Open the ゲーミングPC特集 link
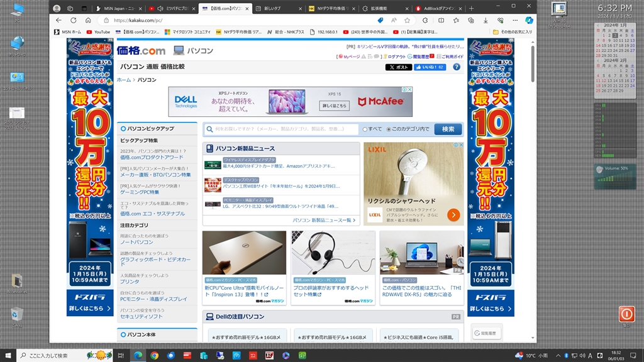 coord(139,192)
